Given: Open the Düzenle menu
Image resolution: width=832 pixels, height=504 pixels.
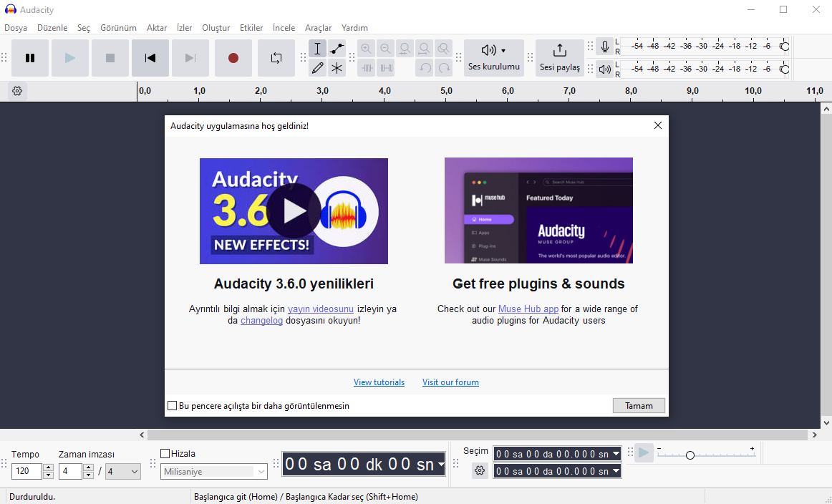Looking at the screenshot, I should [x=52, y=28].
